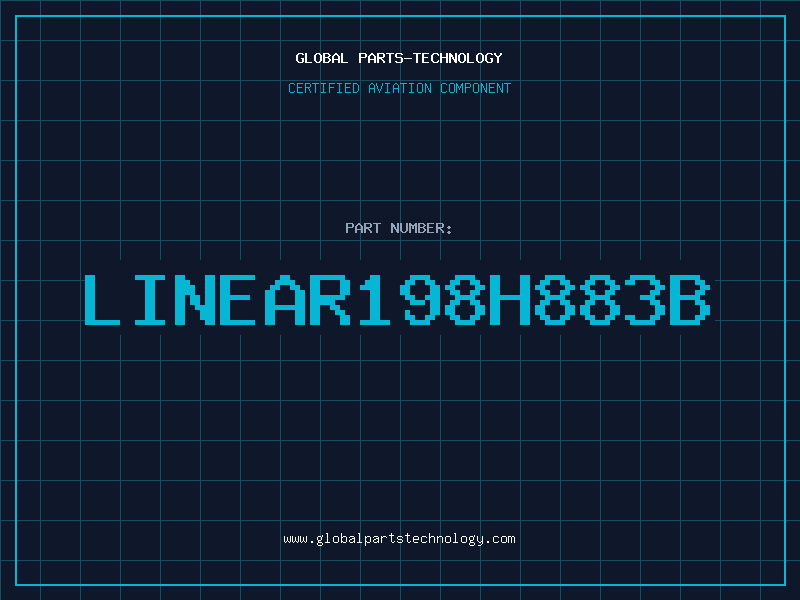Click the word CERTIFIED in the subtitle

[x=324, y=88]
